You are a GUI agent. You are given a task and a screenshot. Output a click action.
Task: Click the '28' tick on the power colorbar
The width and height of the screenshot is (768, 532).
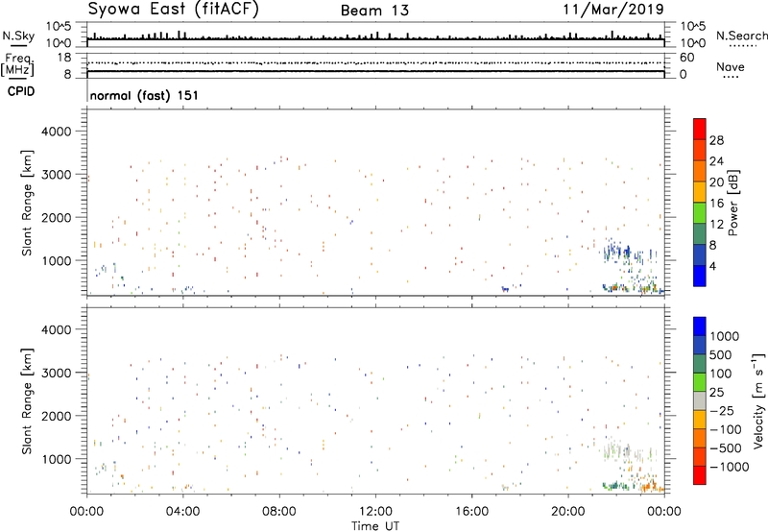pyautogui.click(x=716, y=140)
